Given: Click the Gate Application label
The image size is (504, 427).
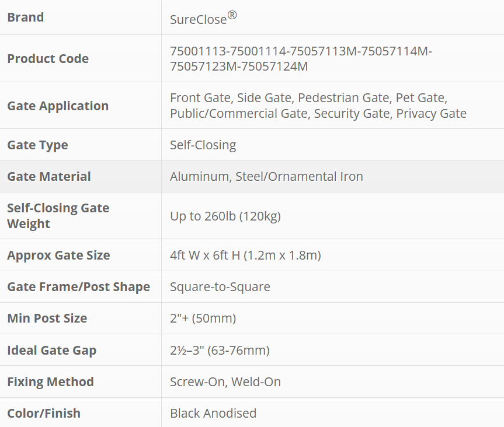Looking at the screenshot, I should click(x=58, y=106).
